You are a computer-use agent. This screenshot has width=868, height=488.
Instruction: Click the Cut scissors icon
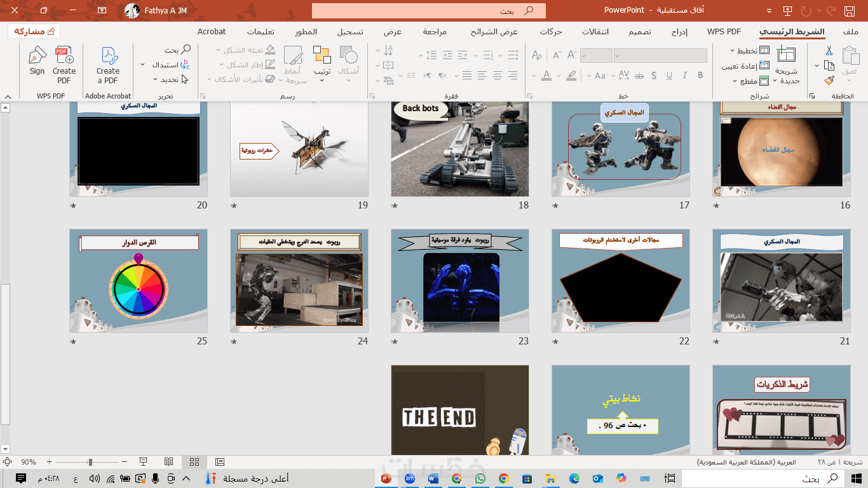click(x=829, y=51)
